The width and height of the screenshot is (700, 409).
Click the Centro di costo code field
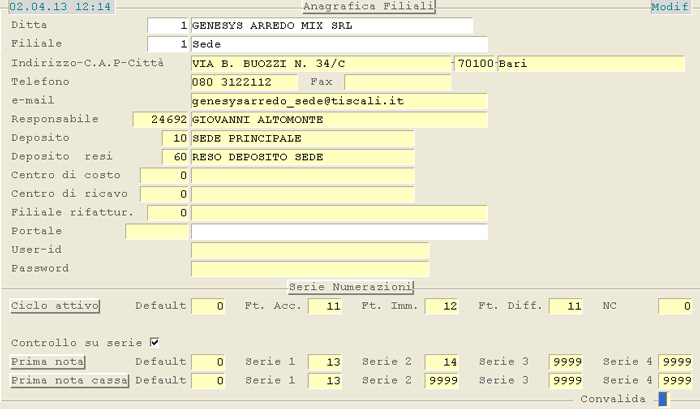pos(166,176)
